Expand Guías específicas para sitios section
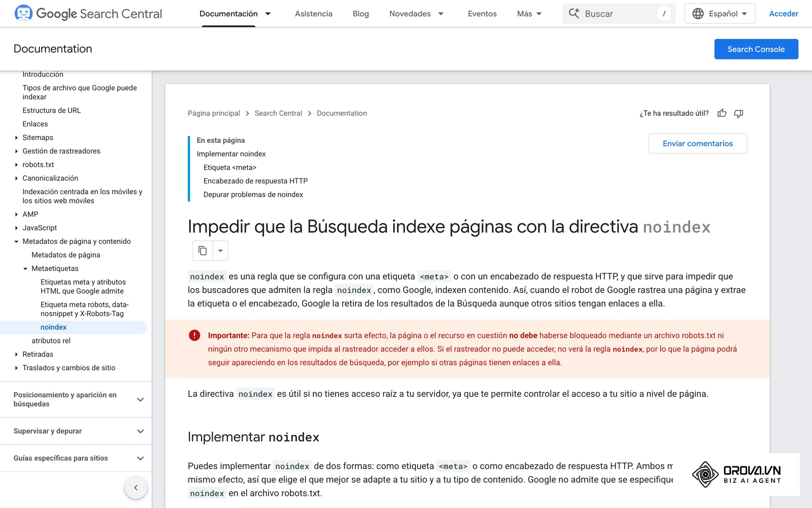The image size is (812, 508). click(x=76, y=458)
